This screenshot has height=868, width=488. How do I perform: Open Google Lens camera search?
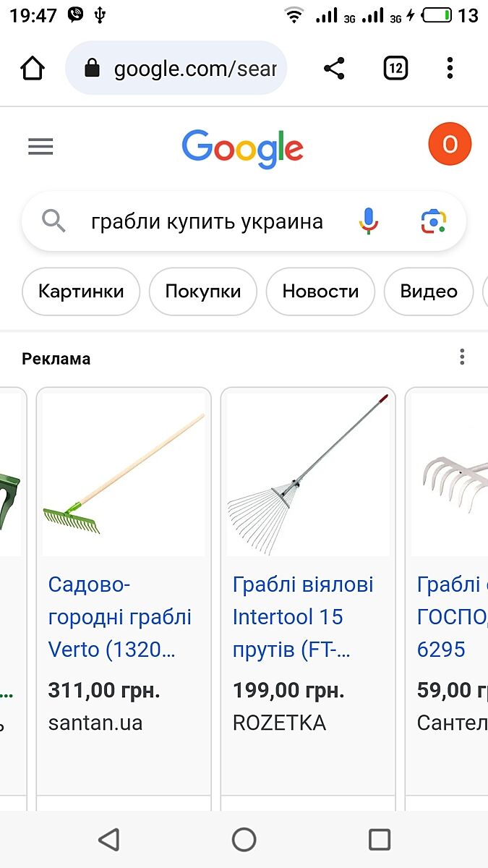point(434,221)
